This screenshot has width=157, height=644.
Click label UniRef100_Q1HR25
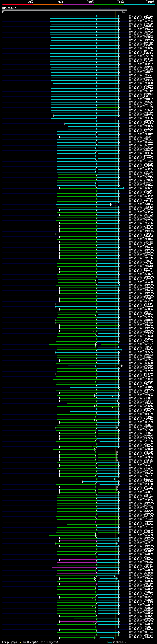coord(141,602)
